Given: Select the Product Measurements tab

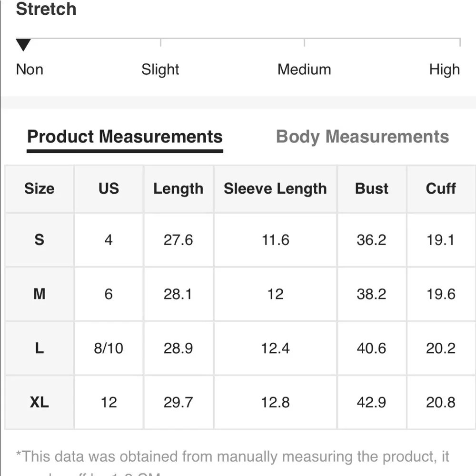Looking at the screenshot, I should coord(125,137).
